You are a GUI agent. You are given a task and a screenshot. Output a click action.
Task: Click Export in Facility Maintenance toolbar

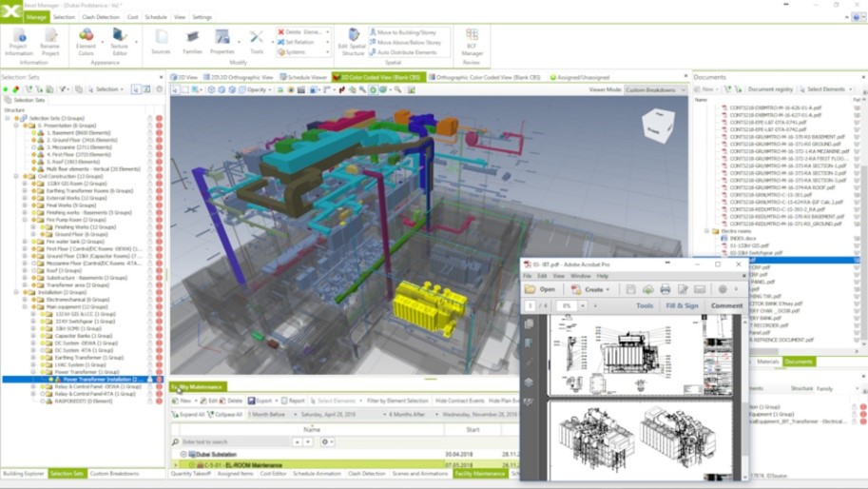tap(260, 401)
